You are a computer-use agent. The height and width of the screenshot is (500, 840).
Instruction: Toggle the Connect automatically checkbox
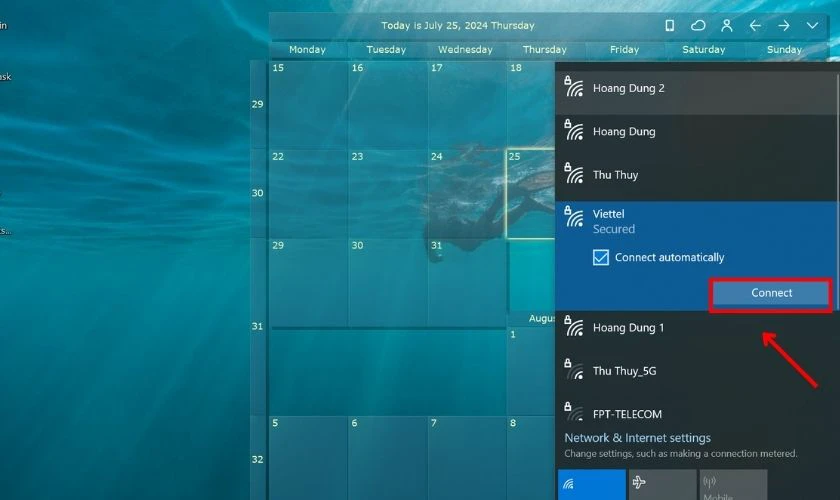pos(601,257)
